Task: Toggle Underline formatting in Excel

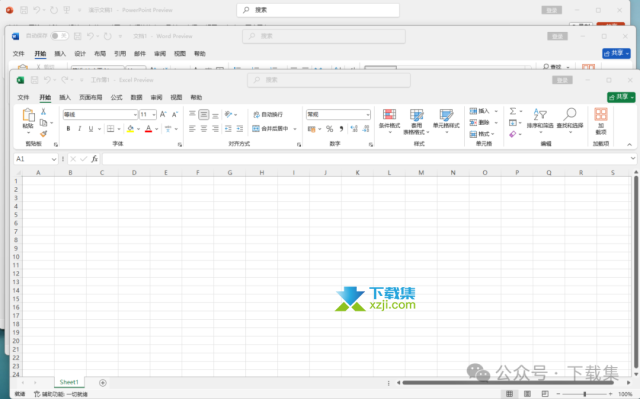Action: [91, 129]
